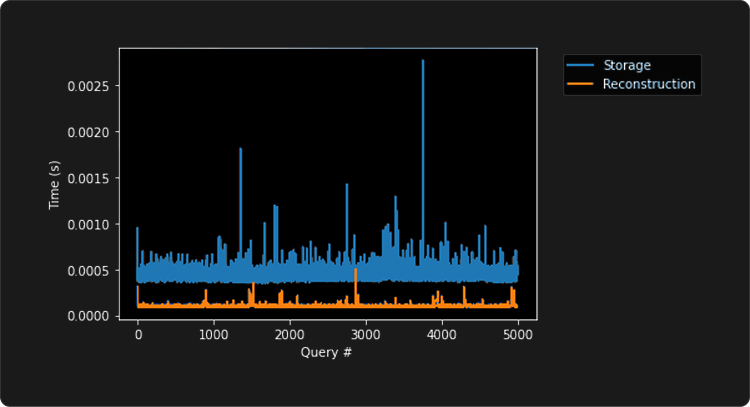Click the blue Storage line swatch in legend
Viewport: 750px width, 407px height.
580,66
